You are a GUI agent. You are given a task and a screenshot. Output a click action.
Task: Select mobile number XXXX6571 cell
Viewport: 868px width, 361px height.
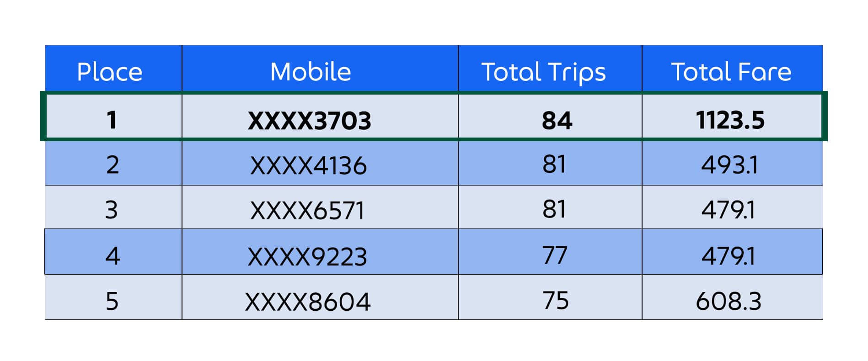tap(320, 207)
